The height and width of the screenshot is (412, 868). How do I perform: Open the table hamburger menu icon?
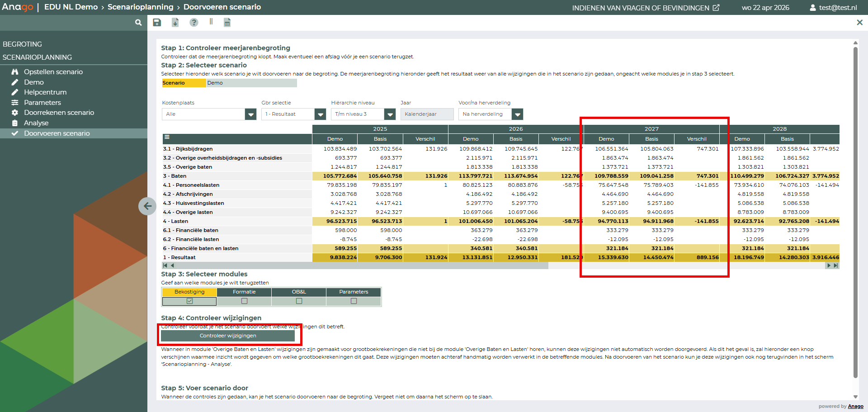pos(167,137)
